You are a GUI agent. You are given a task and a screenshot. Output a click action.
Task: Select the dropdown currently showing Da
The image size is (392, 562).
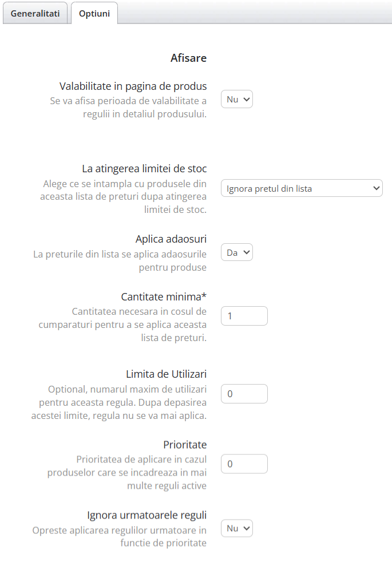point(236,252)
